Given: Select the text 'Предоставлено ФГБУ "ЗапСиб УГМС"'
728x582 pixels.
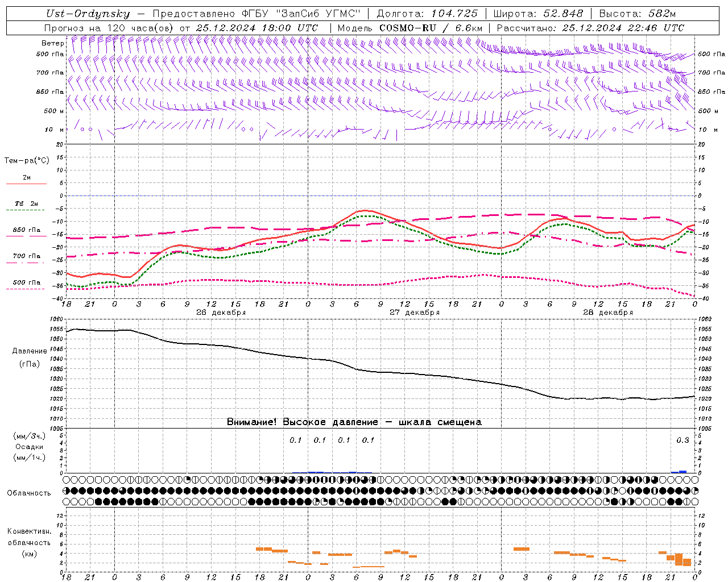Looking at the screenshot, I should click(257, 14).
